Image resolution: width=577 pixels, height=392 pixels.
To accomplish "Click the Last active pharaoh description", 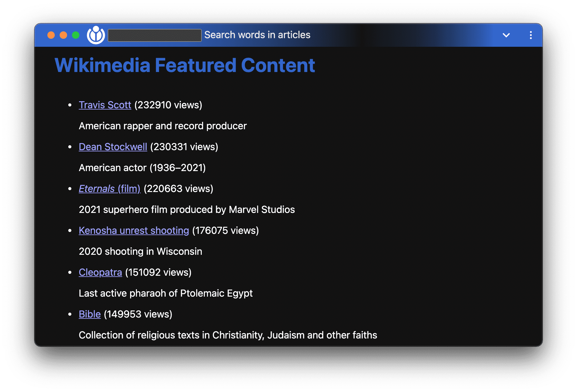I will (x=166, y=293).
